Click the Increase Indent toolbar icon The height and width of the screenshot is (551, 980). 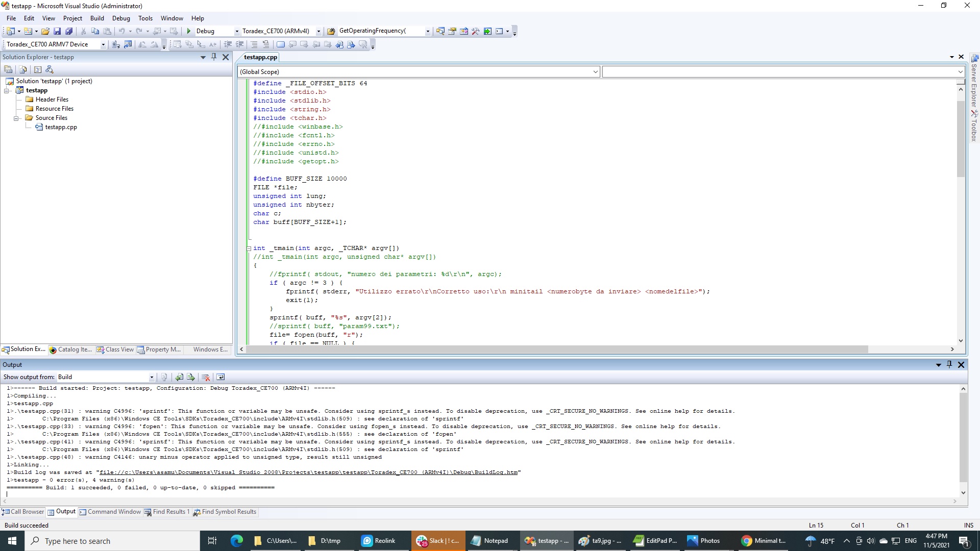[x=239, y=44]
